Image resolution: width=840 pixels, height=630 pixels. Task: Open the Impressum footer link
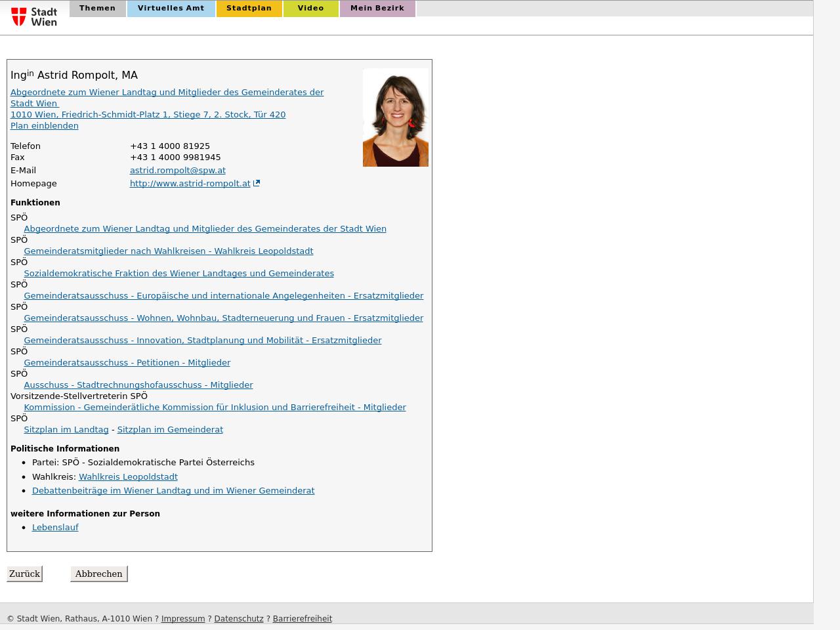pos(183,619)
